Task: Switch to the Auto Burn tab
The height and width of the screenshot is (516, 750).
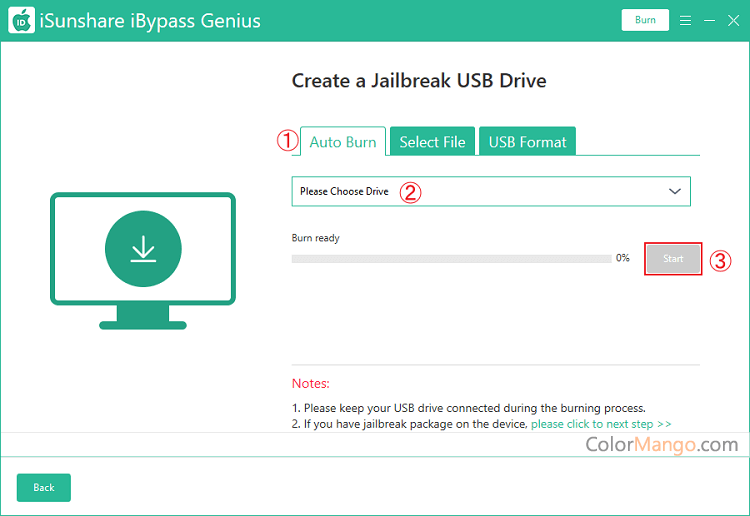Action: tap(343, 142)
